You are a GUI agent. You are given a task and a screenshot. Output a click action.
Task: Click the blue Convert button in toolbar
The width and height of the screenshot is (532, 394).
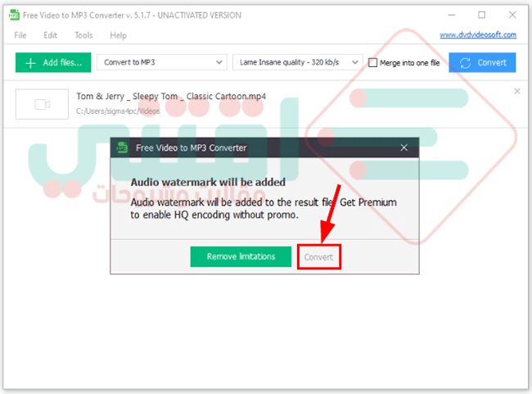pyautogui.click(x=482, y=62)
